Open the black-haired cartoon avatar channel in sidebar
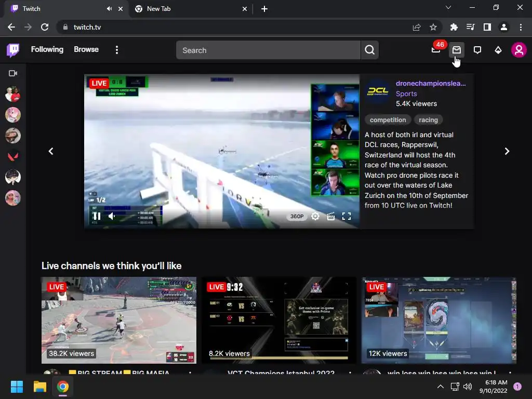The width and height of the screenshot is (532, 399). point(13,177)
